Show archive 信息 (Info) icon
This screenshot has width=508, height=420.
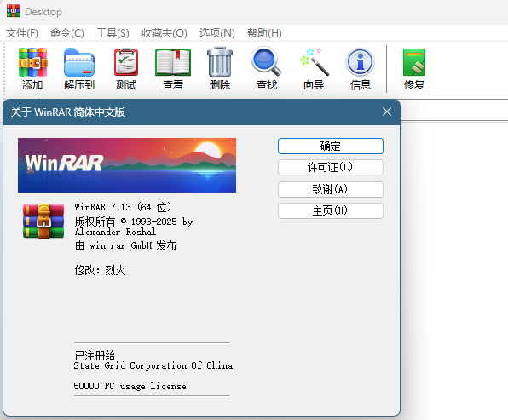tap(361, 62)
